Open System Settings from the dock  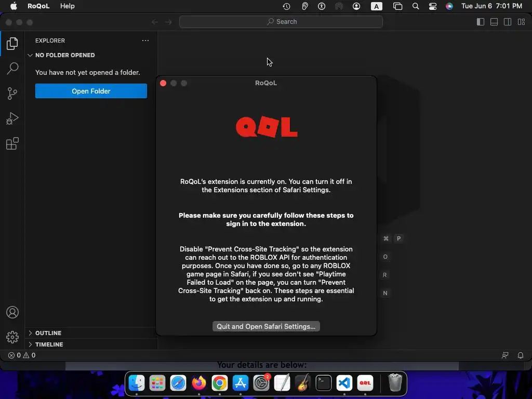pos(261,383)
